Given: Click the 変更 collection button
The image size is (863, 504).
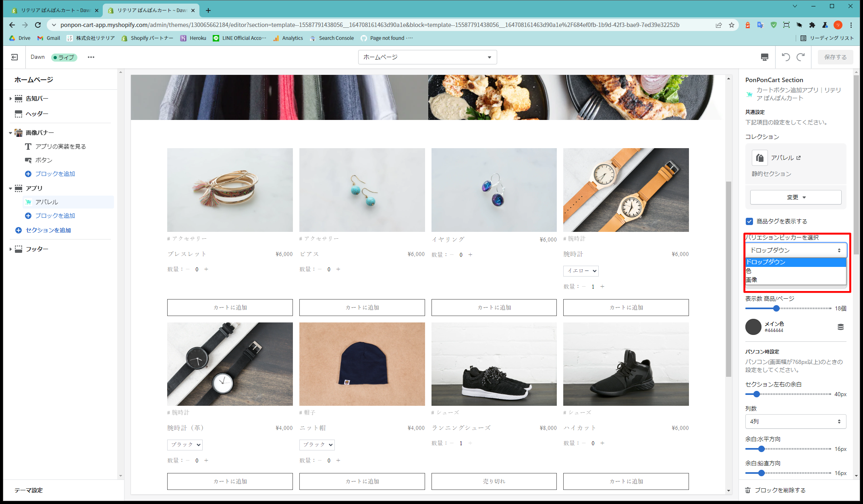Looking at the screenshot, I should click(795, 197).
